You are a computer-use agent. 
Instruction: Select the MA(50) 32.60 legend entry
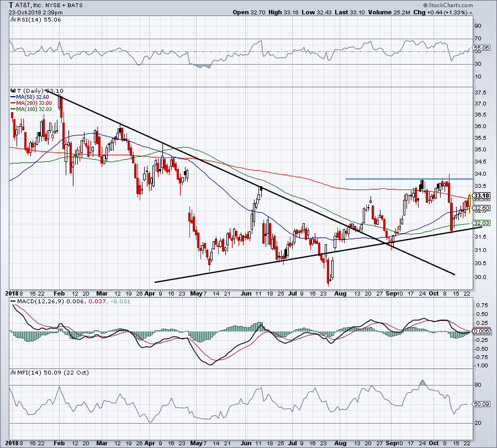click(x=33, y=97)
